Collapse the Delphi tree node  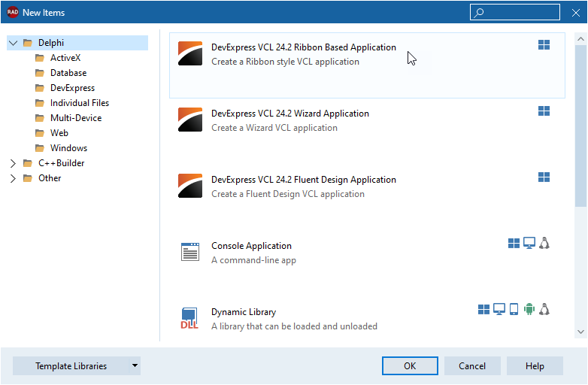pos(13,43)
